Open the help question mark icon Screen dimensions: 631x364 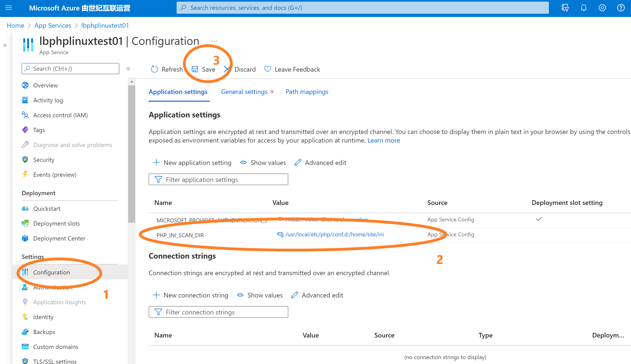pyautogui.click(x=621, y=8)
